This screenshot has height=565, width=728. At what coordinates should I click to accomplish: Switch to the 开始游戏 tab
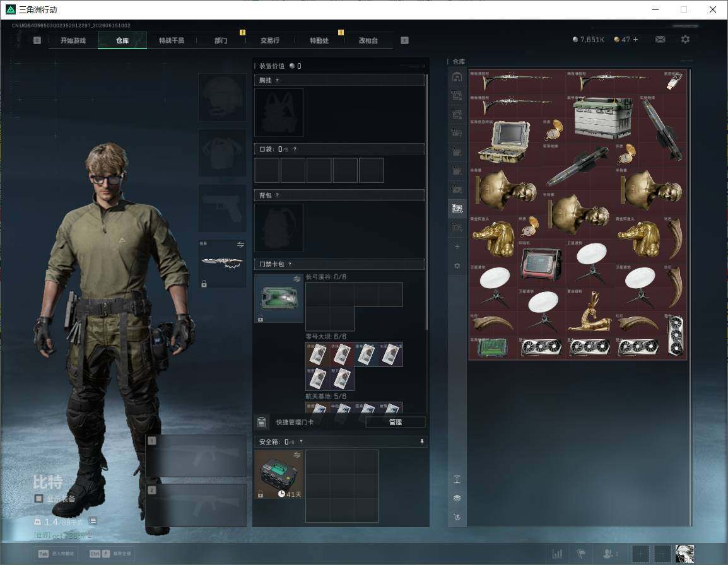[x=73, y=40]
